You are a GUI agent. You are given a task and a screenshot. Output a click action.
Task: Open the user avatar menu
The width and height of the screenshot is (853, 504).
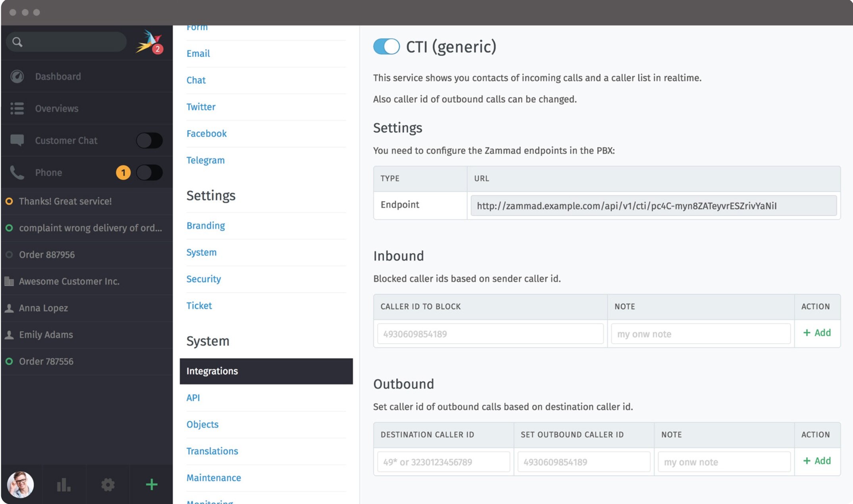(x=22, y=484)
